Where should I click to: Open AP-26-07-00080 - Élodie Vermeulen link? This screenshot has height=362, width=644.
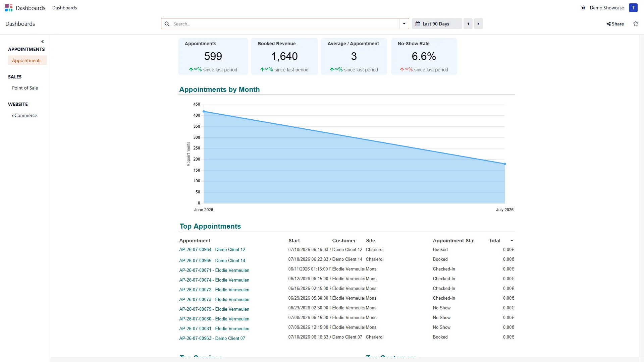[214, 319]
